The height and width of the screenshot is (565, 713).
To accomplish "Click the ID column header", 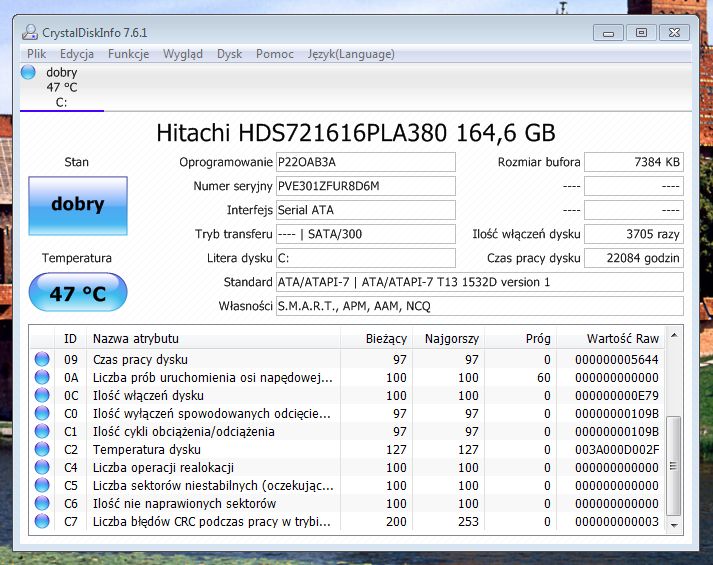I will pos(70,339).
